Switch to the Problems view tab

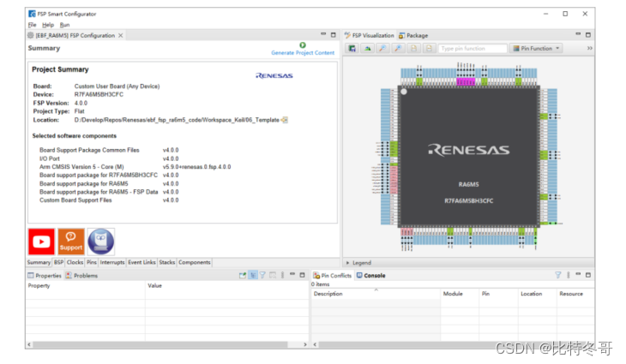81,276
